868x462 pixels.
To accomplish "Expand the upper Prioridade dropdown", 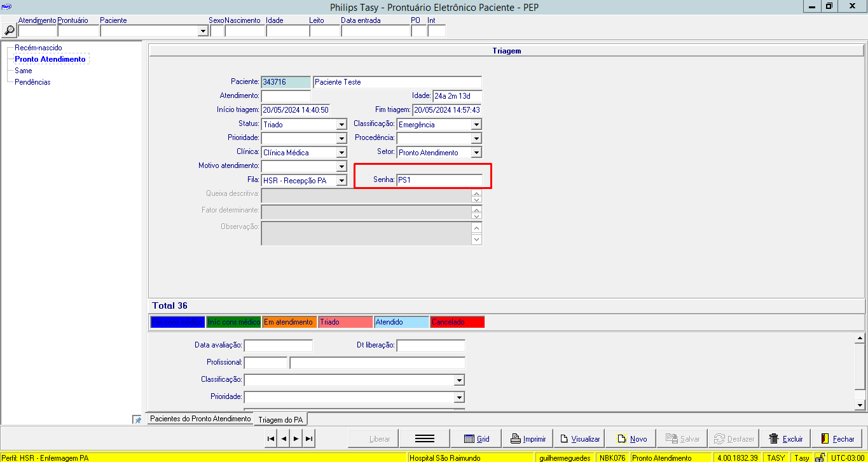I will 341,139.
